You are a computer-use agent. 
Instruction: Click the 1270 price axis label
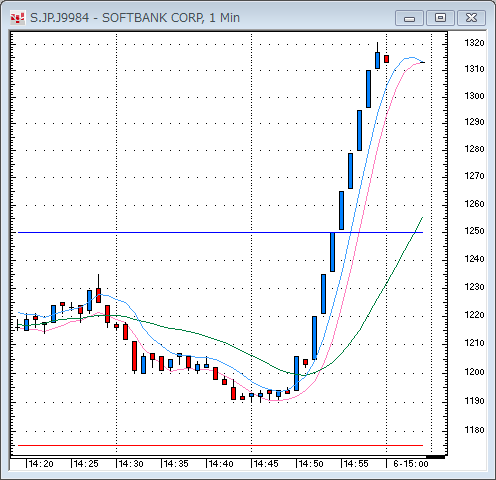[x=474, y=176]
